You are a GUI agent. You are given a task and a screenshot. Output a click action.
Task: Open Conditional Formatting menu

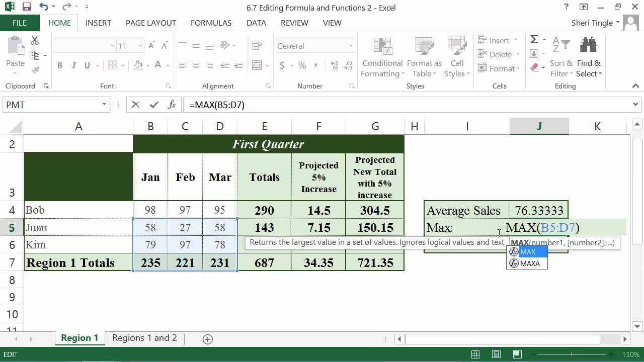pos(382,57)
